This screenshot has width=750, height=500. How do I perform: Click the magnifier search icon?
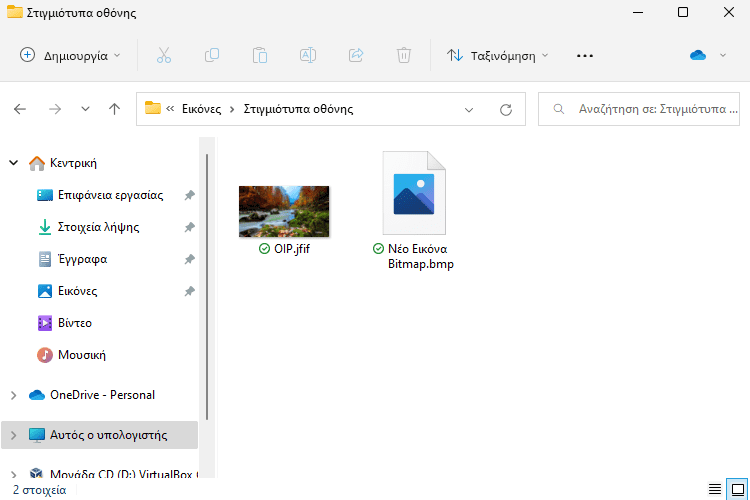point(558,109)
